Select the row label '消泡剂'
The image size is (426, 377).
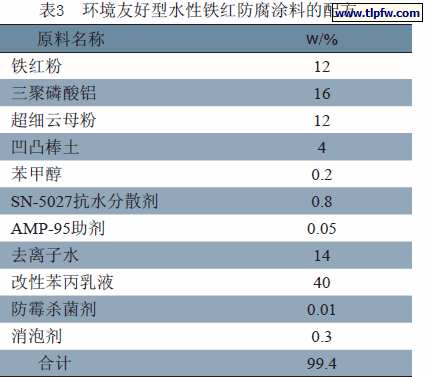[x=36, y=336]
